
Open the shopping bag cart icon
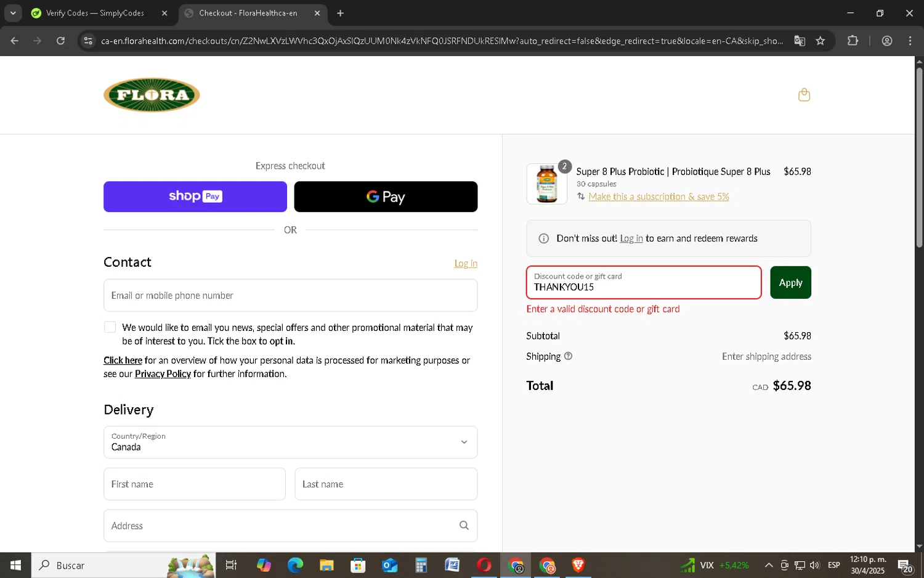click(x=804, y=95)
